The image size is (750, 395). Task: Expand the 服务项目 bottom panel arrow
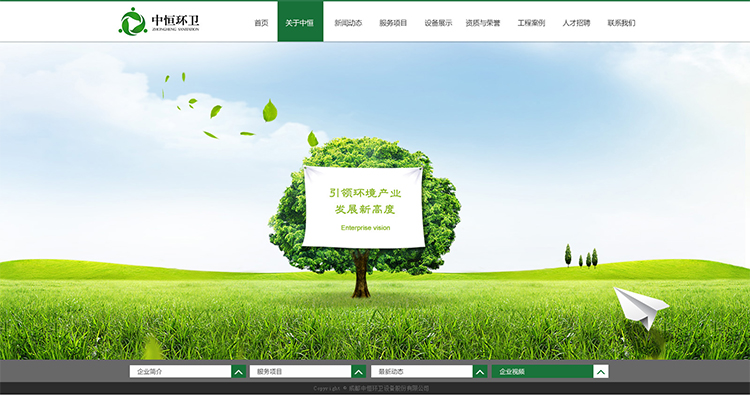(x=359, y=372)
